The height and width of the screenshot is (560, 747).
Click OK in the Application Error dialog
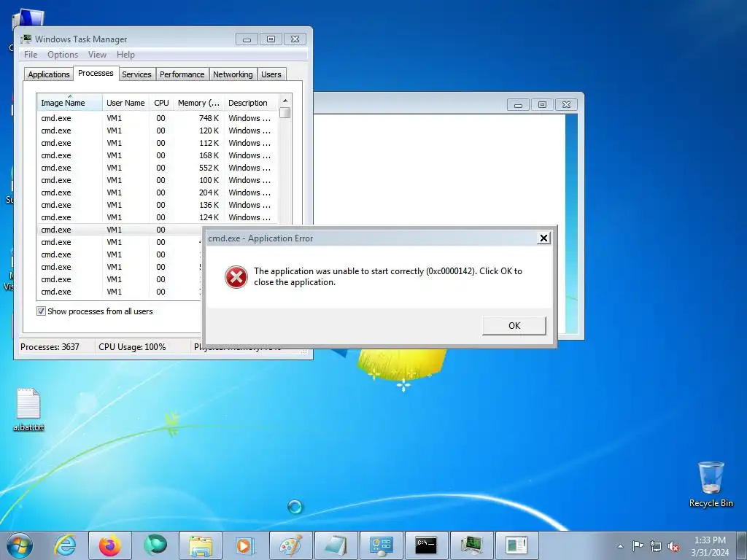(514, 326)
